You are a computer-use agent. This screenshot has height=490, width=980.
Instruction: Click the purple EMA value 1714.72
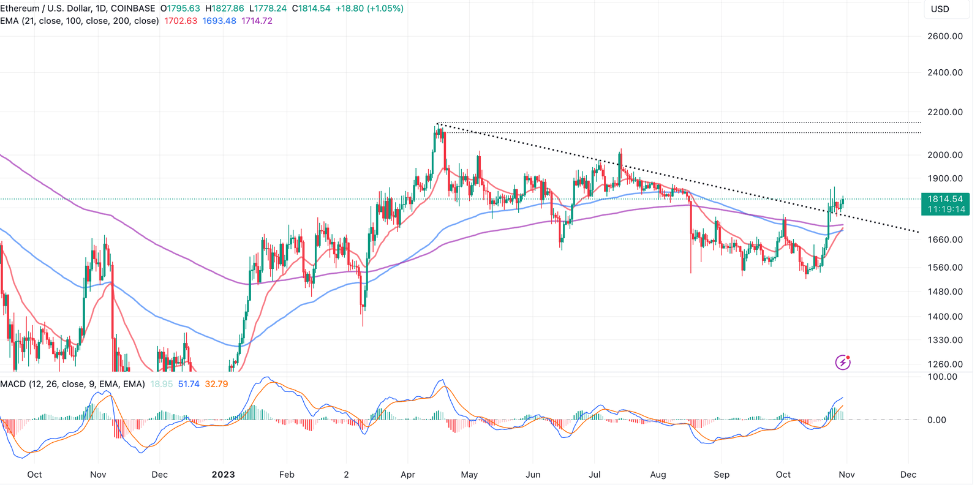point(257,21)
